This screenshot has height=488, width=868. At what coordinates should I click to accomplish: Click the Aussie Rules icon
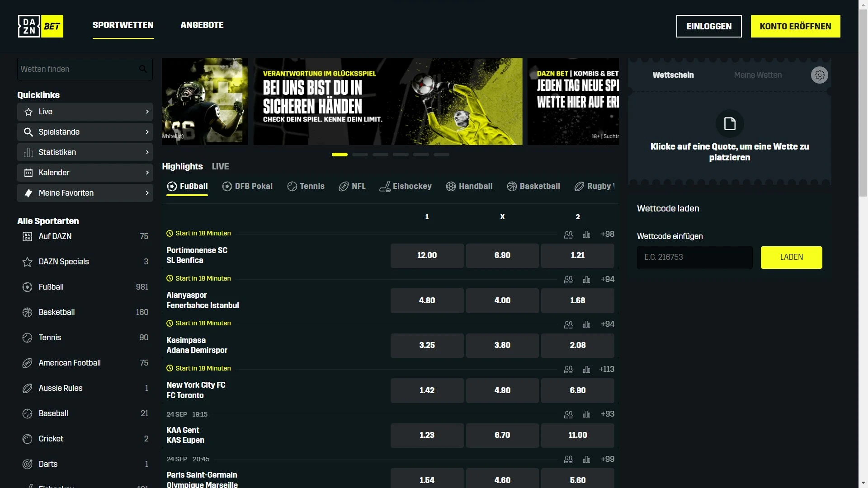coord(28,388)
